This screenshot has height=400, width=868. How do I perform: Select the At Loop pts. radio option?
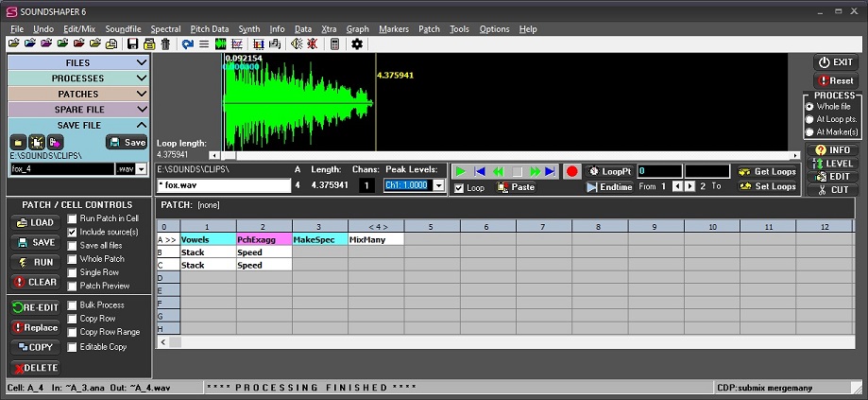(809, 119)
